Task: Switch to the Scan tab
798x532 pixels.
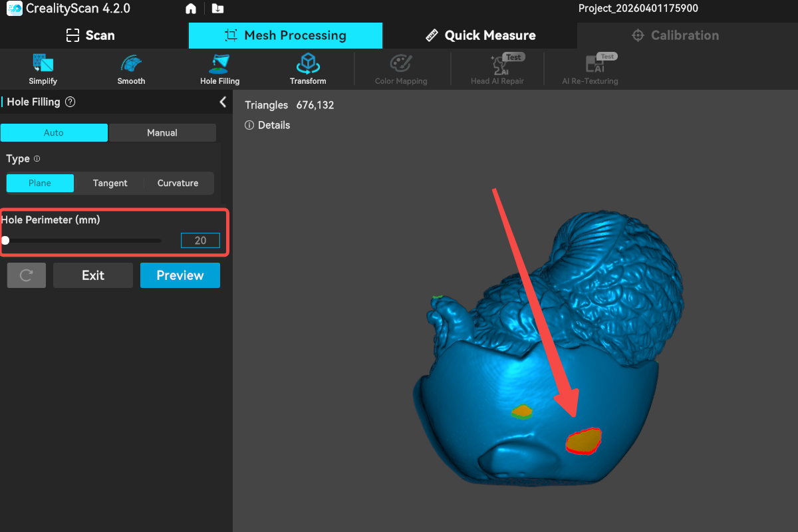Action: (91, 35)
